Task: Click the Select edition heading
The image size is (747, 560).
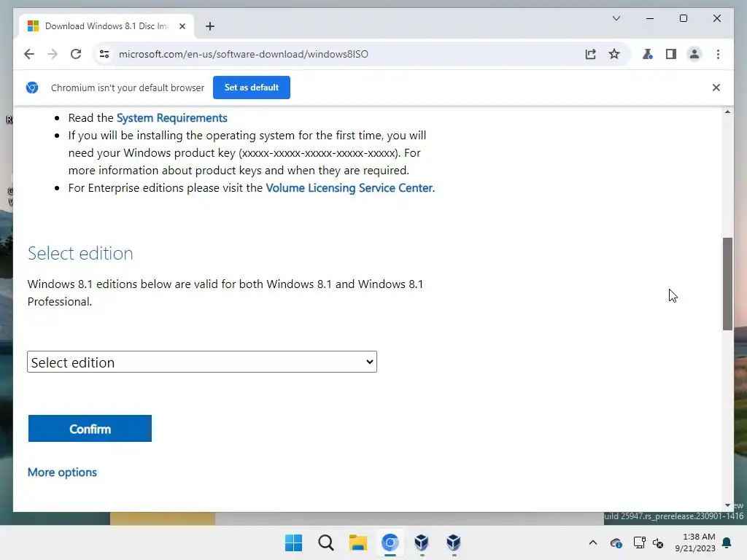Action: tap(80, 253)
